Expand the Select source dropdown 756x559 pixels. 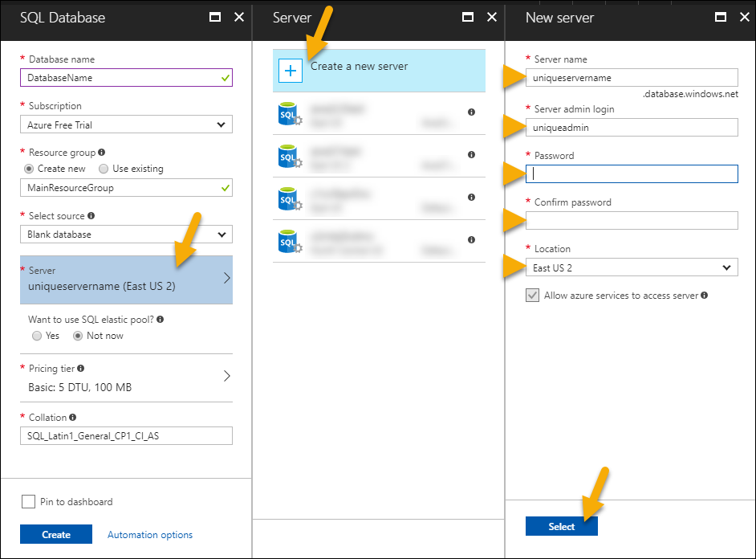pyautogui.click(x=126, y=235)
